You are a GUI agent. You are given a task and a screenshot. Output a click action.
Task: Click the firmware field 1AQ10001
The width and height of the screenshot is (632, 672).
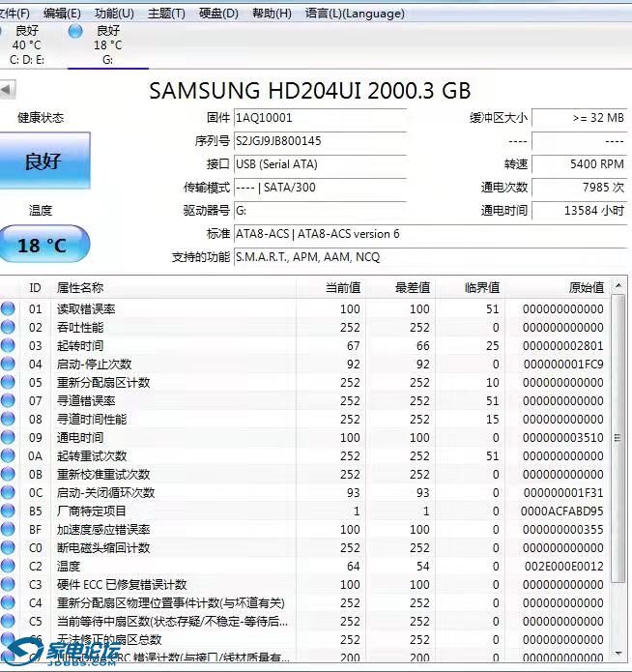[x=320, y=118]
